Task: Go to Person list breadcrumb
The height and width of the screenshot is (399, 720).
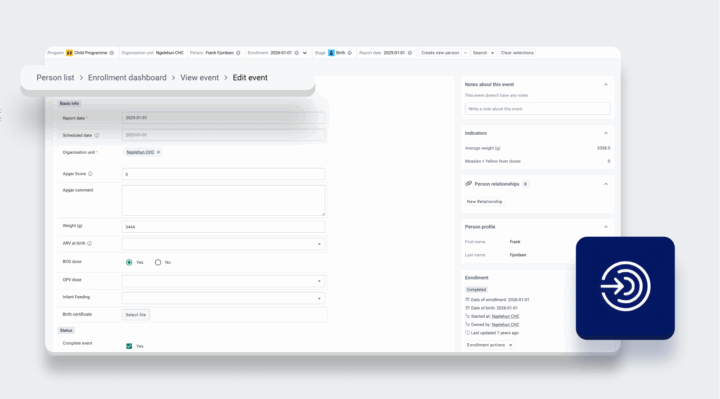Action: click(x=55, y=78)
